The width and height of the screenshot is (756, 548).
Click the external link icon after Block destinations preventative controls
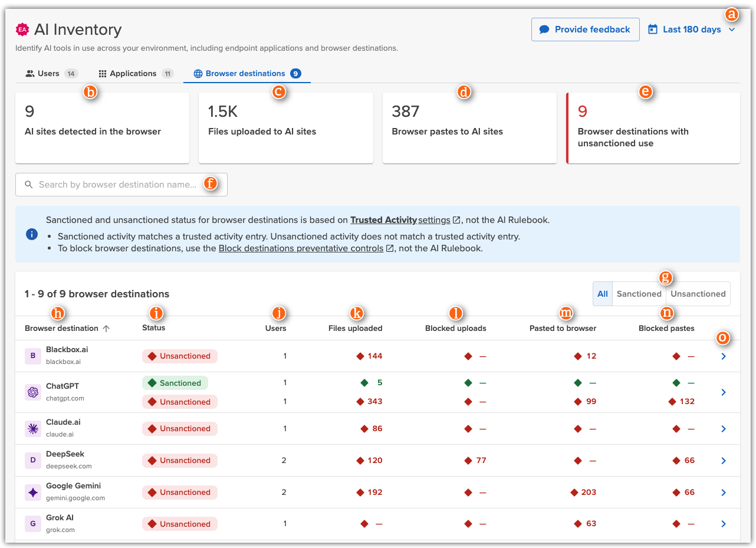coord(390,248)
